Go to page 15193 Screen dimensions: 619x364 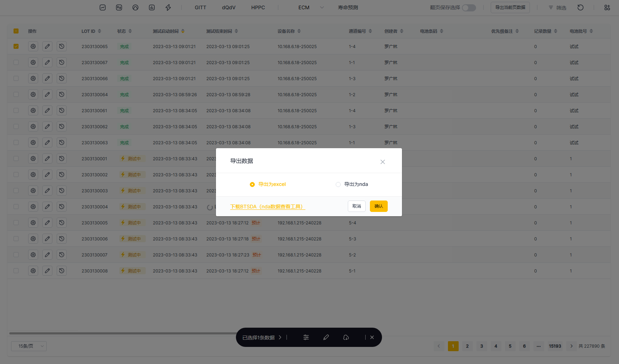click(555, 346)
